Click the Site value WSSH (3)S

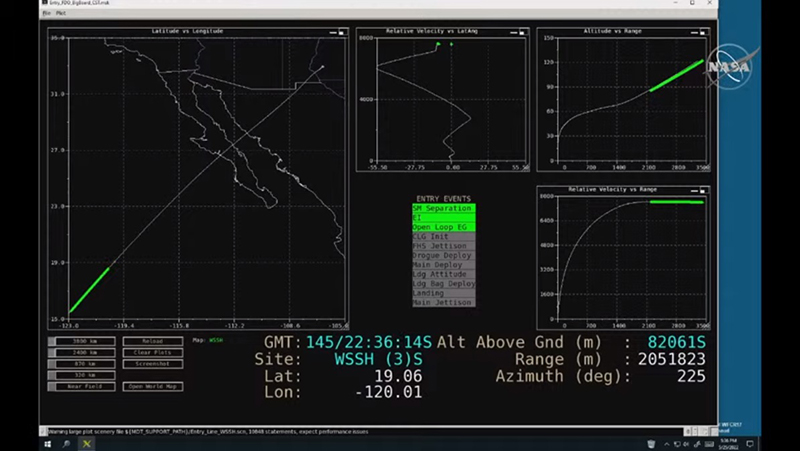tap(378, 359)
